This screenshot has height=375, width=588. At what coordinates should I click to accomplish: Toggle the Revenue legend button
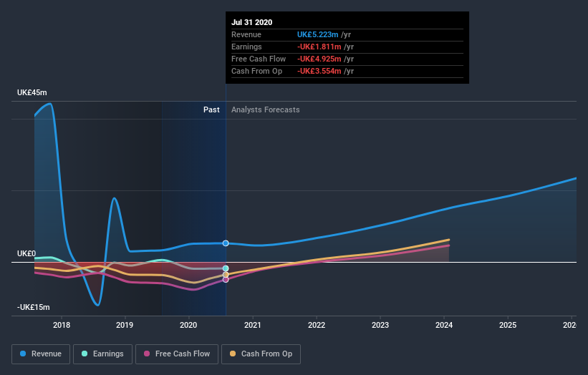[x=41, y=354]
